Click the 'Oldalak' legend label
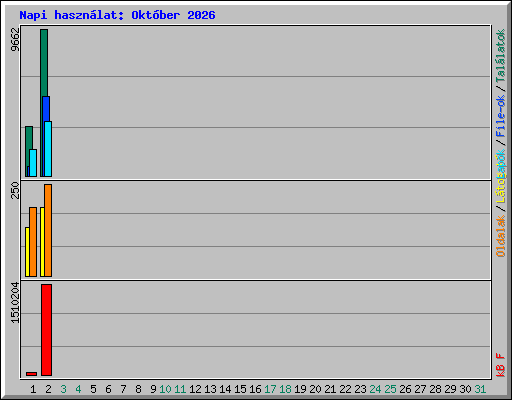The image size is (512, 400). point(500,236)
